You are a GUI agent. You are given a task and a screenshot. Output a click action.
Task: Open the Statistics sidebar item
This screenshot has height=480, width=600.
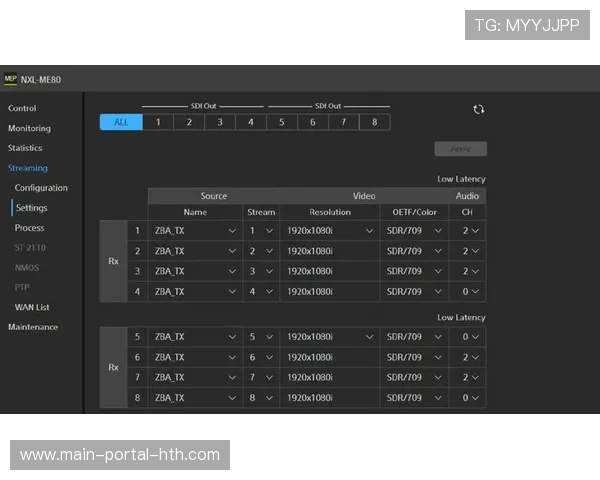[x=25, y=148]
